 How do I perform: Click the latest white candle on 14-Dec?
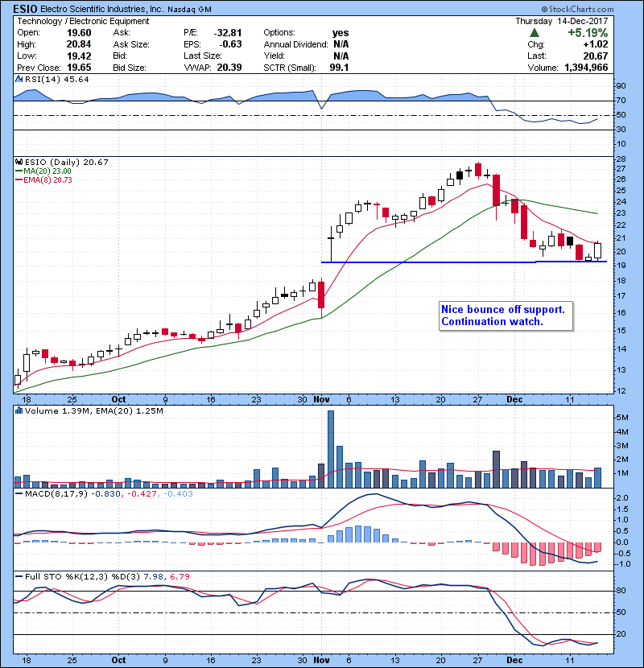click(x=598, y=251)
